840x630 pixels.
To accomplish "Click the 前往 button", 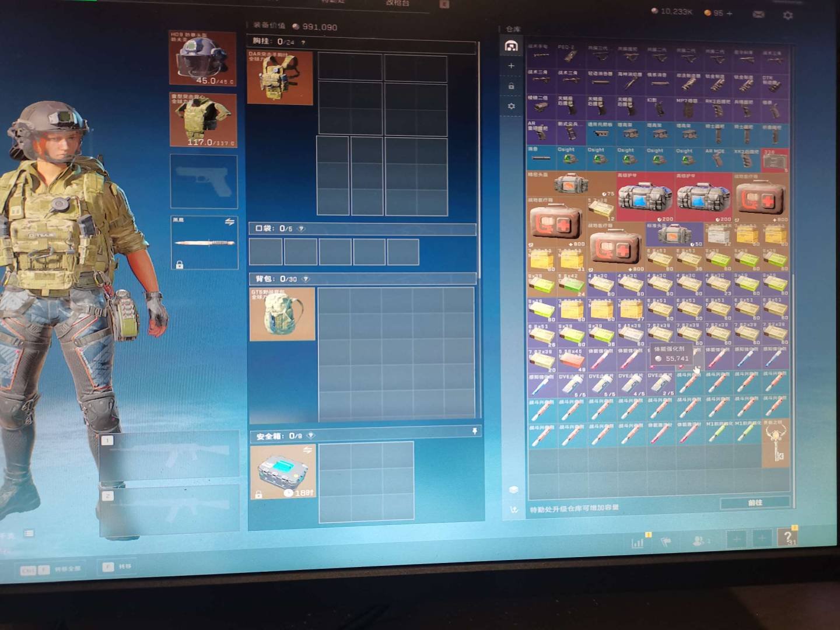I will pos(755,503).
